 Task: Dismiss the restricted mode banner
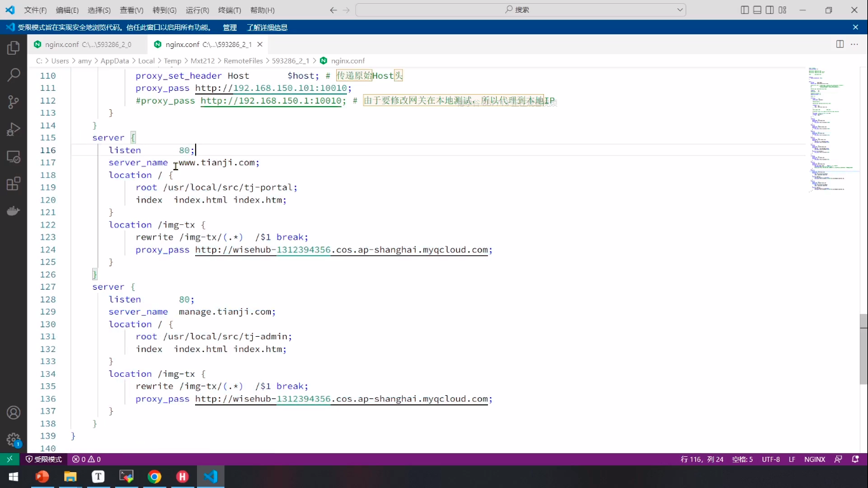(x=855, y=27)
